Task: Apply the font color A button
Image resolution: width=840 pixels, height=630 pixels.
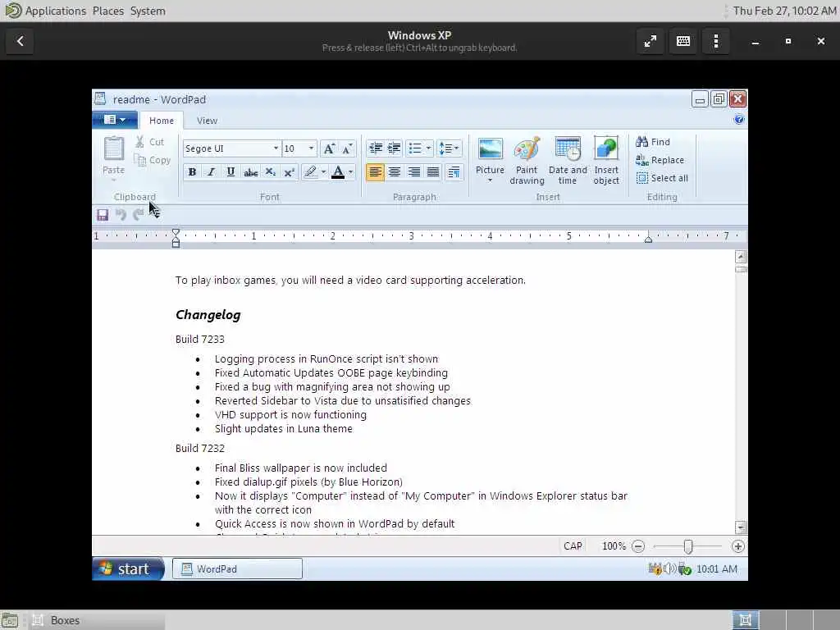Action: (338, 172)
